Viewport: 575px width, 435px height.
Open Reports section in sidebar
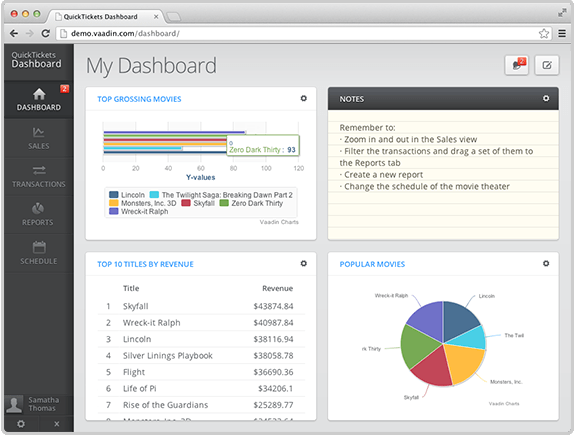39,215
